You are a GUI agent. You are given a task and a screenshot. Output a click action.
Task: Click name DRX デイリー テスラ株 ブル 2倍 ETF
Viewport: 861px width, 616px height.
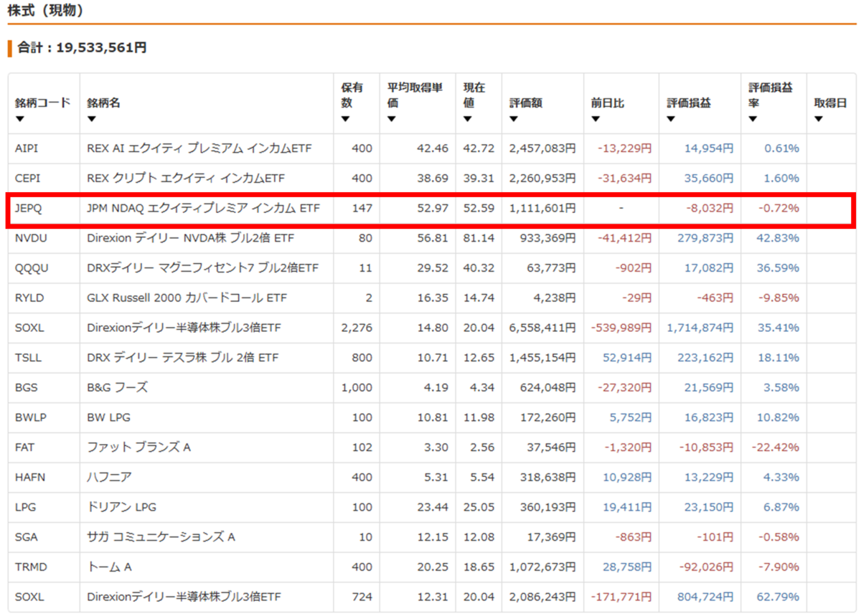point(182,358)
